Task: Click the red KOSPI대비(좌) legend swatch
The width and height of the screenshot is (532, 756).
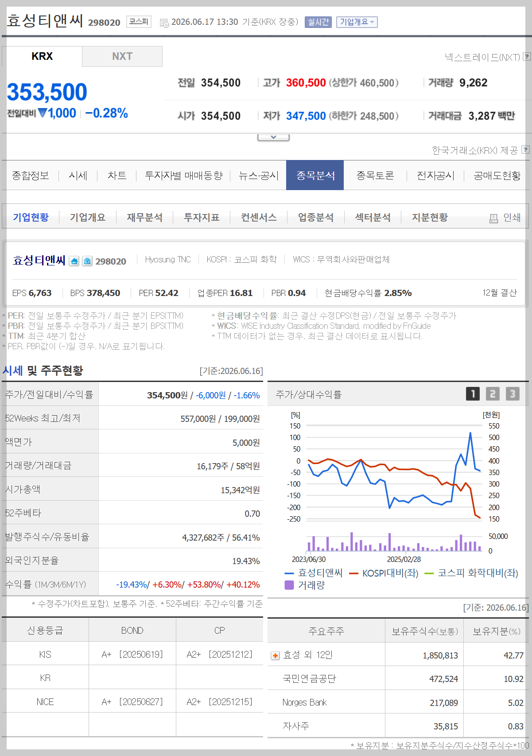Action: click(x=353, y=573)
